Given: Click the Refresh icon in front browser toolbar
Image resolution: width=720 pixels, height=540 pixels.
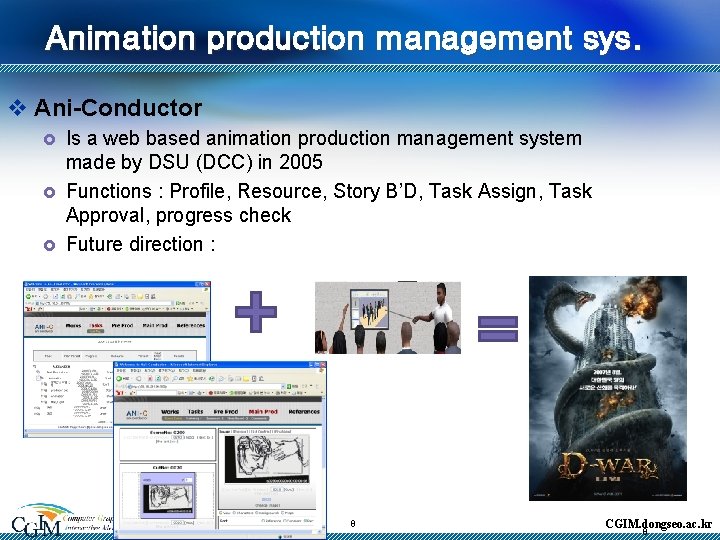Looking at the screenshot, I should click(x=158, y=378).
